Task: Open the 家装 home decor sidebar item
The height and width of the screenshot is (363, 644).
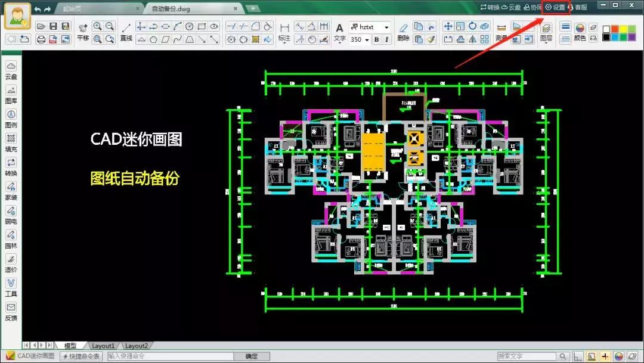Action: (x=11, y=191)
